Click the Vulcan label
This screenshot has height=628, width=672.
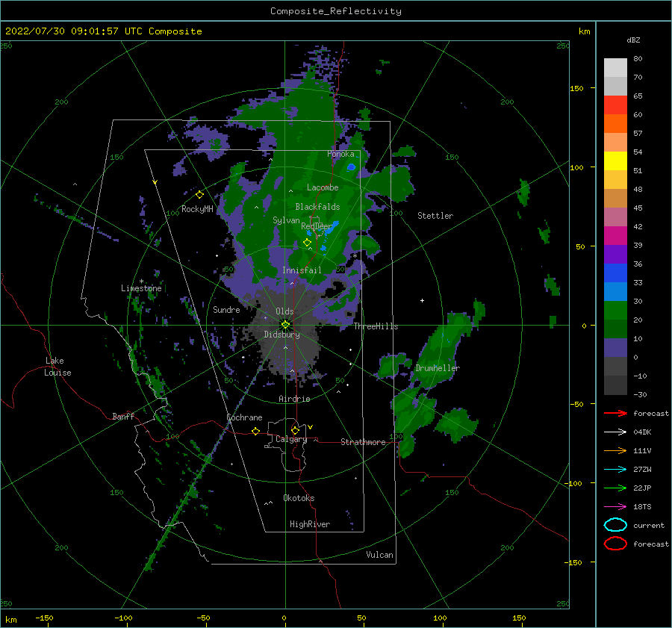pos(379,555)
